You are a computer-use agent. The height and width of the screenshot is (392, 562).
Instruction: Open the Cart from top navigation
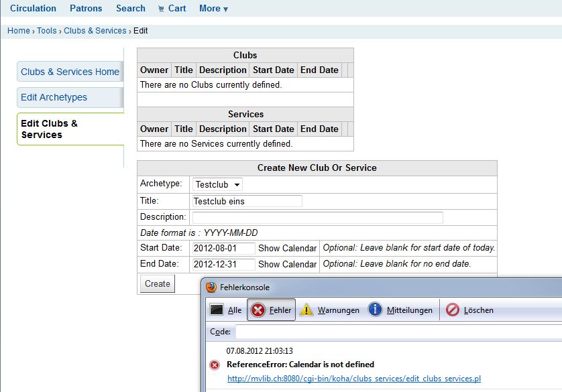pyautogui.click(x=172, y=8)
